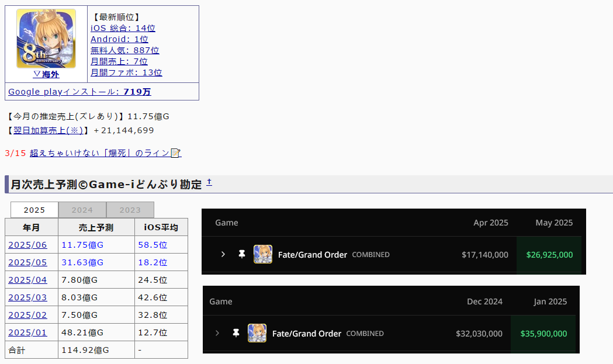
Task: Click the memo note icon after the 爆死 link
Action: tap(175, 153)
